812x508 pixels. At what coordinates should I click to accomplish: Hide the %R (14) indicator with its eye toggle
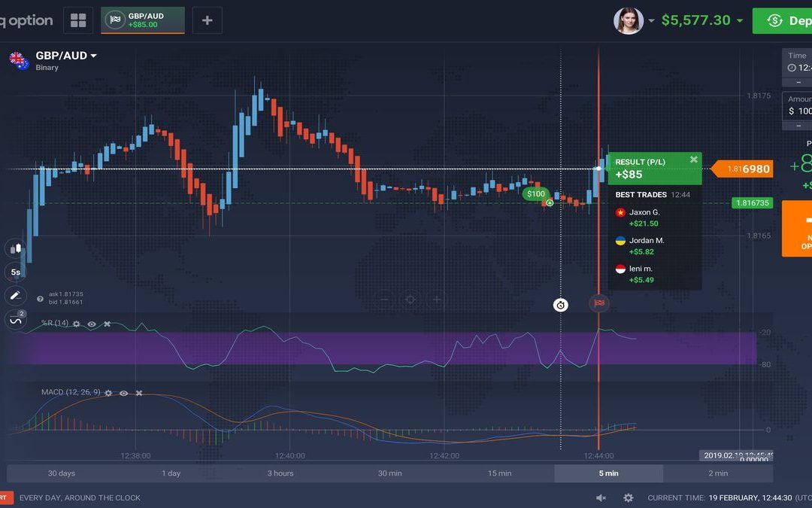click(x=92, y=324)
